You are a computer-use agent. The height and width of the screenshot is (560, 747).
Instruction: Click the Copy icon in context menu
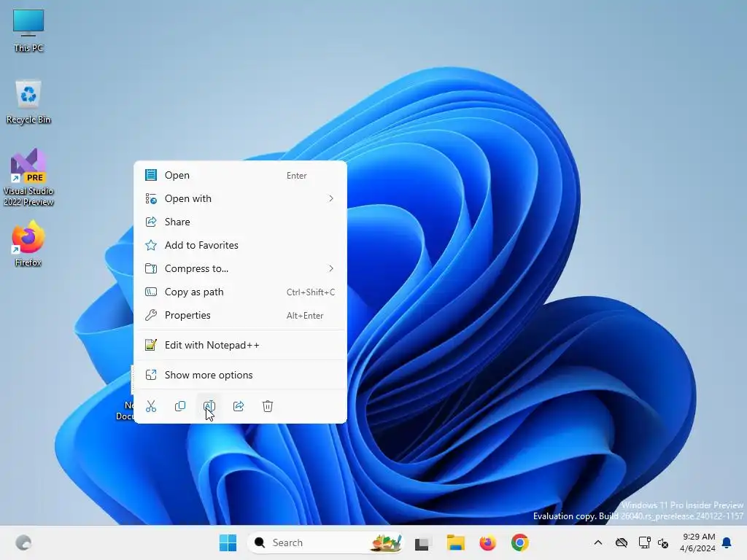(x=180, y=406)
